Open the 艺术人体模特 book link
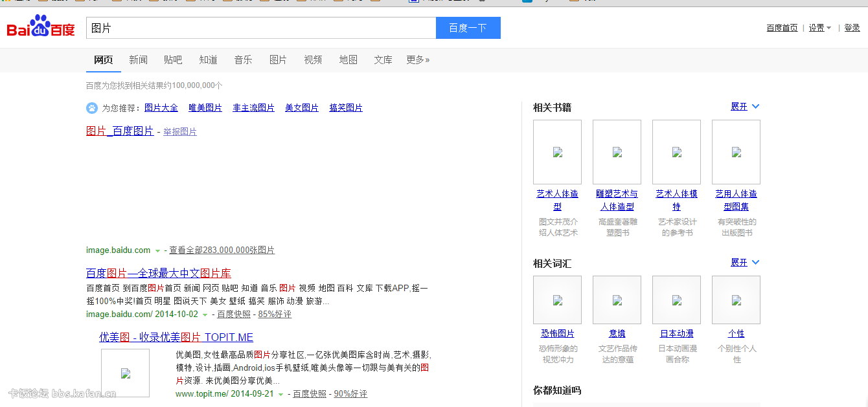 click(676, 200)
